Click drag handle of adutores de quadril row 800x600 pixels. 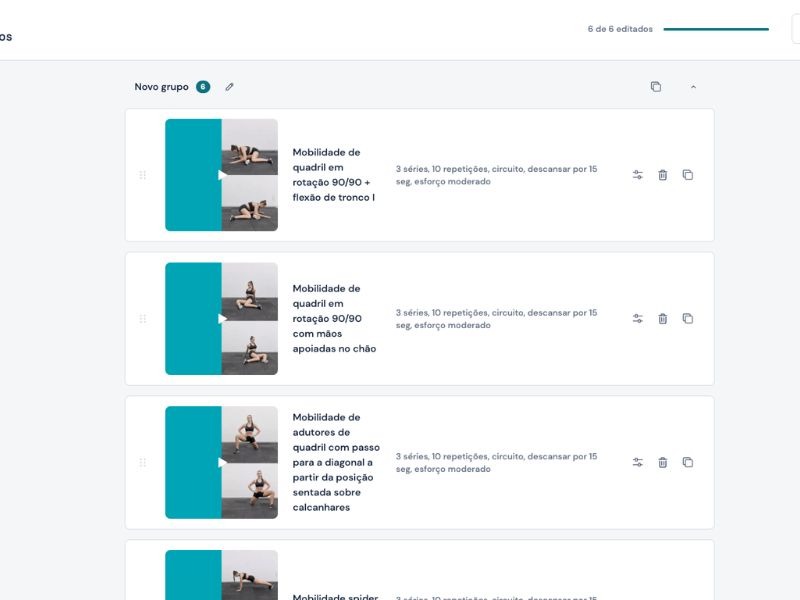pos(142,462)
